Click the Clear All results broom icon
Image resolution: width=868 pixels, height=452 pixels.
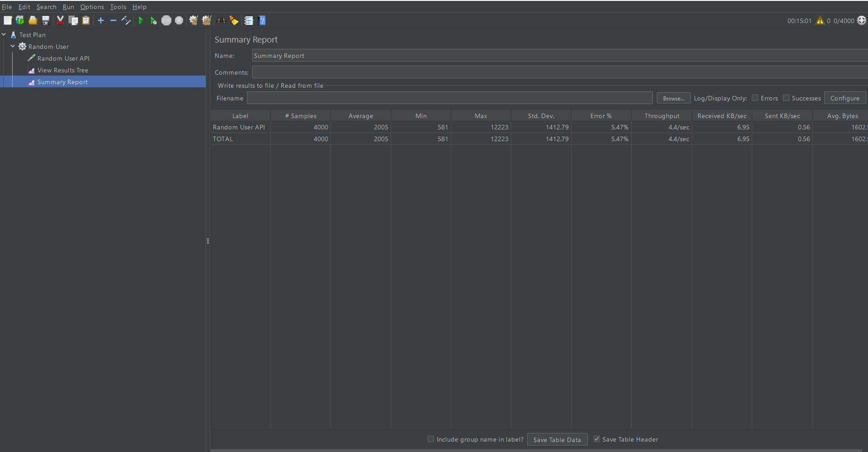click(207, 20)
